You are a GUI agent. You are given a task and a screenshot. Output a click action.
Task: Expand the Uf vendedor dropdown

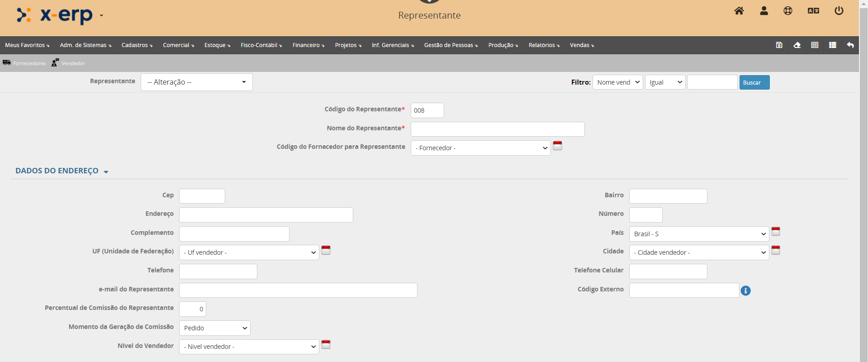249,252
